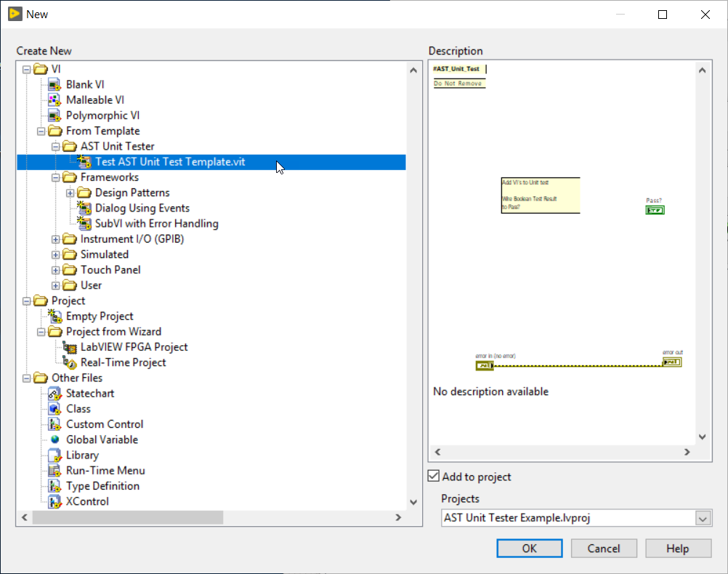The height and width of the screenshot is (574, 728).
Task: Select the Custom Control entry
Action: click(x=105, y=424)
